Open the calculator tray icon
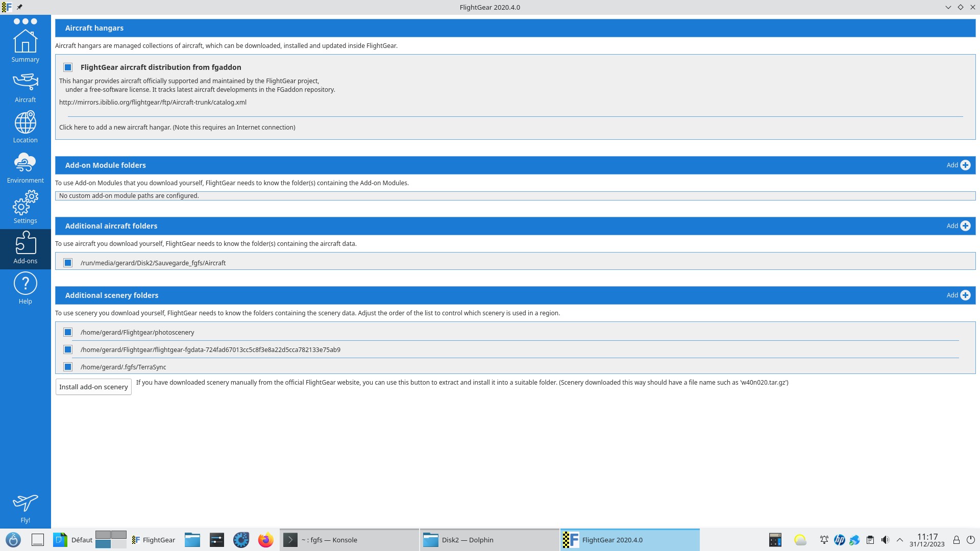The height and width of the screenshot is (551, 980). point(775,540)
